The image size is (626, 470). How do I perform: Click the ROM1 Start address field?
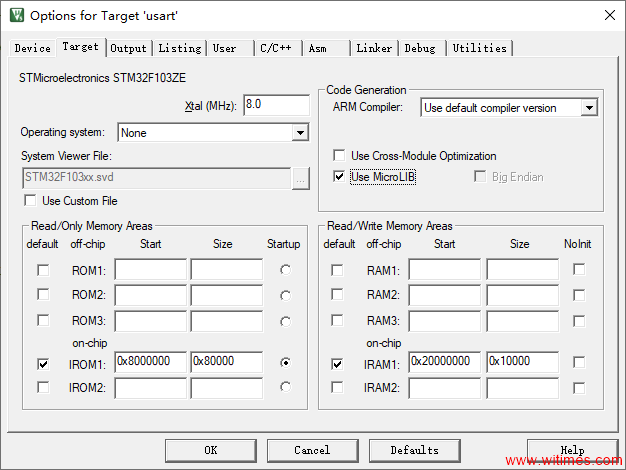151,270
